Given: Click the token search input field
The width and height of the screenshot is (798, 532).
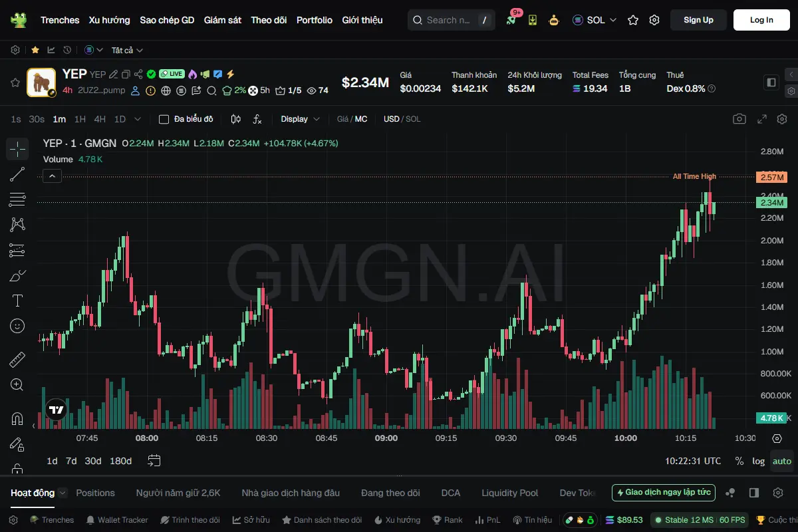Looking at the screenshot, I should [452, 20].
